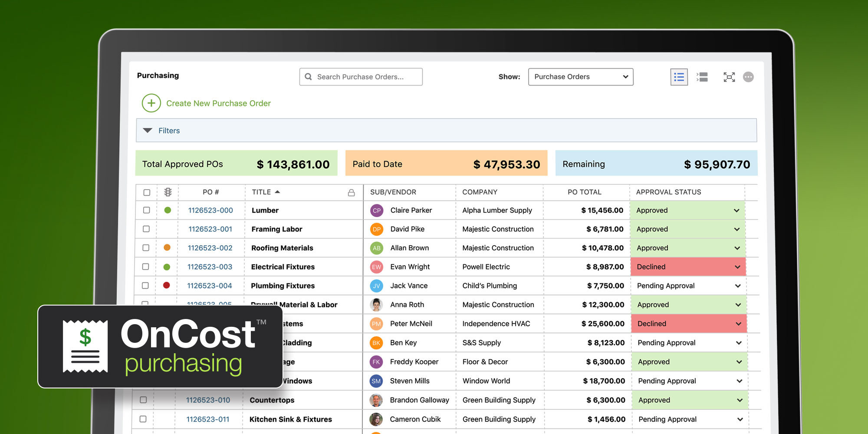Click Claire Parker's CP avatar

click(x=376, y=210)
